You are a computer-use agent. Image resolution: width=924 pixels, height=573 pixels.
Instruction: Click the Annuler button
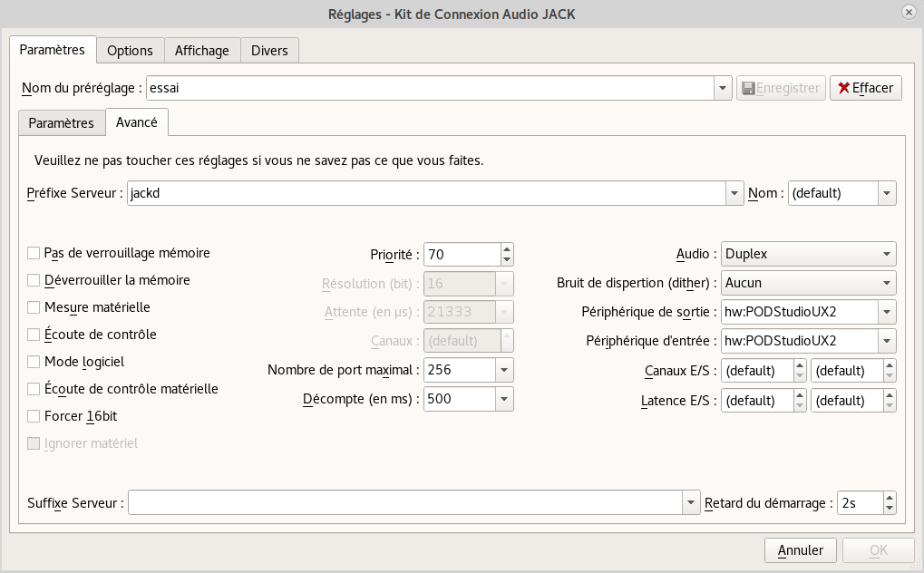pyautogui.click(x=801, y=549)
